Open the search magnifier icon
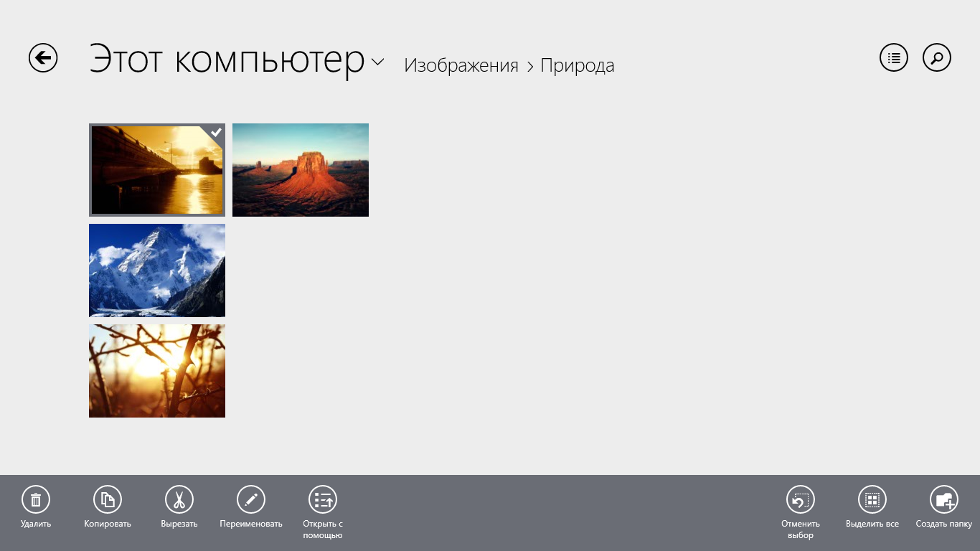The image size is (980, 551). pos(937,58)
